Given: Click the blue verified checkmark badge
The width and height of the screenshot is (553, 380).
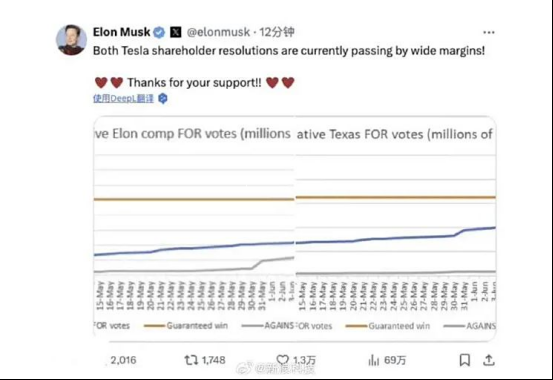Looking at the screenshot, I should pos(159,32).
